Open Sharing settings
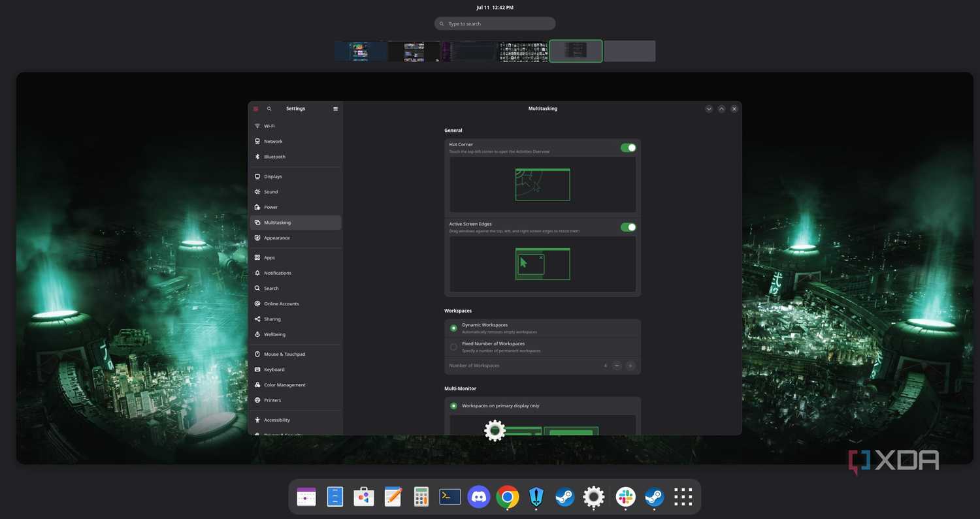Image resolution: width=980 pixels, height=519 pixels. point(295,319)
